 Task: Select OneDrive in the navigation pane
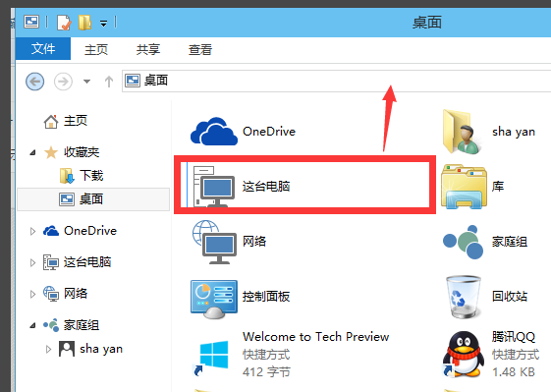click(90, 231)
